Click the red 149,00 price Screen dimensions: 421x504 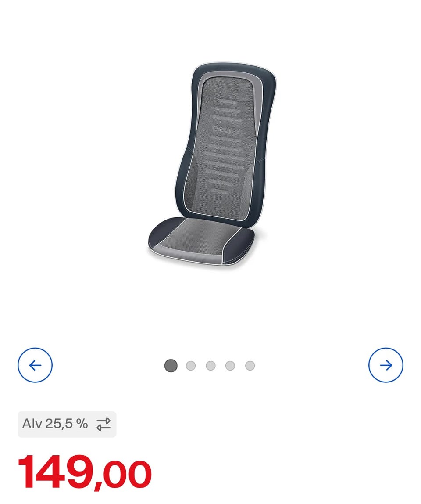[85, 473]
